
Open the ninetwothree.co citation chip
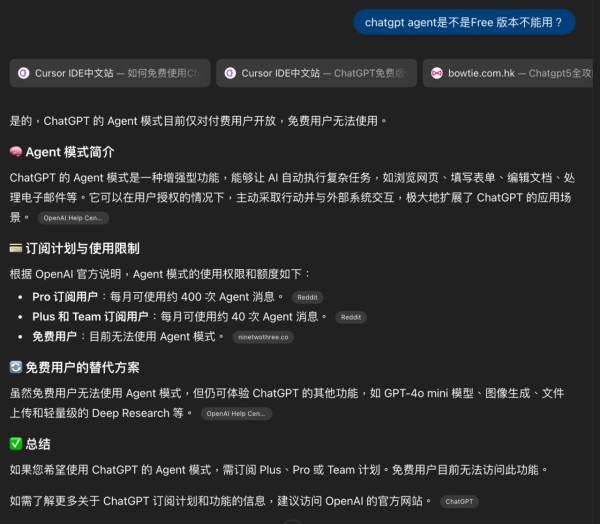tap(263, 337)
